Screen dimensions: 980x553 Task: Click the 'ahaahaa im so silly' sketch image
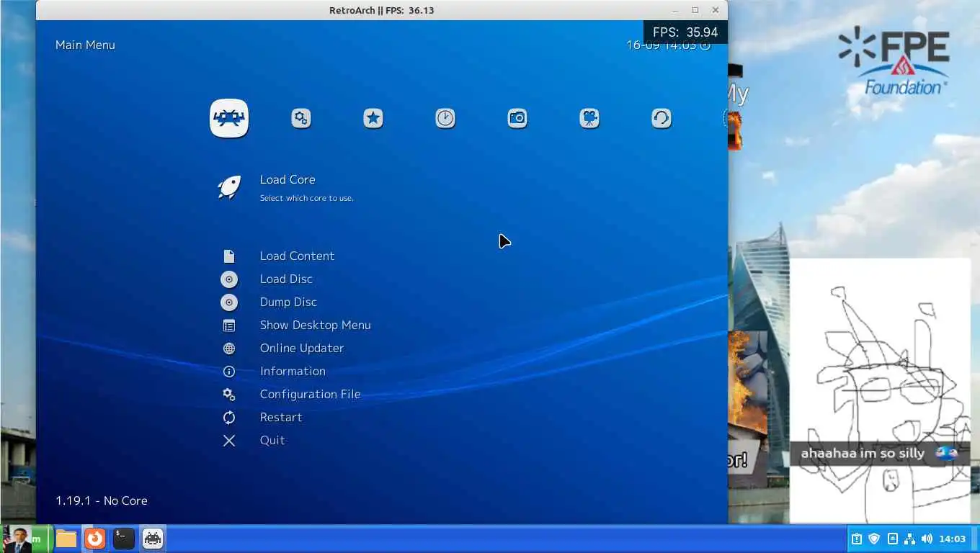coord(880,391)
